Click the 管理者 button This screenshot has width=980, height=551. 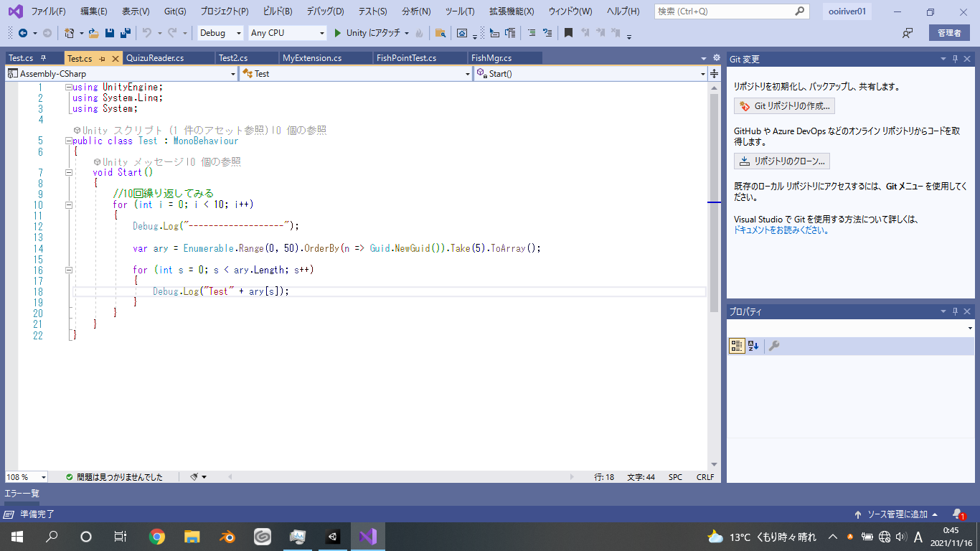pyautogui.click(x=948, y=33)
